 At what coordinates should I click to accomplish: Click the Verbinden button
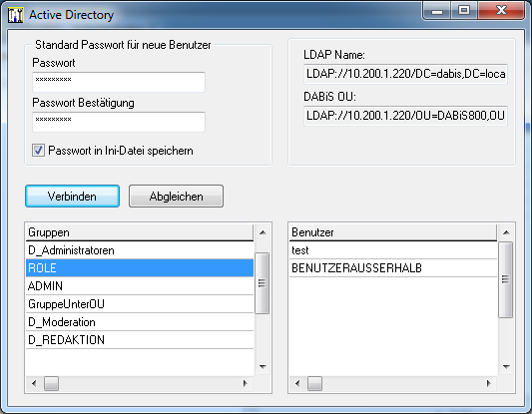(72, 196)
